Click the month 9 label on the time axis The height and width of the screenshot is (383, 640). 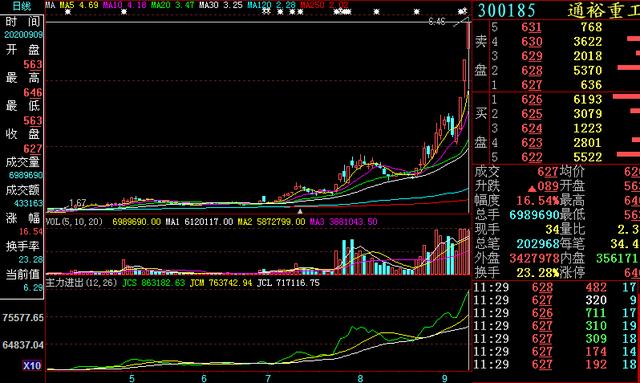444,379
